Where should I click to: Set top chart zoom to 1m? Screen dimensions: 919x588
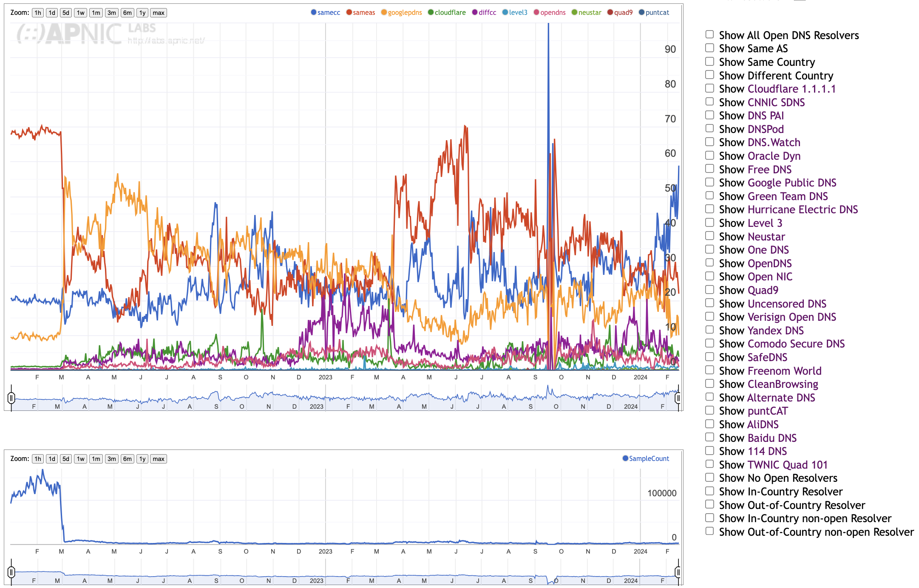pos(96,13)
